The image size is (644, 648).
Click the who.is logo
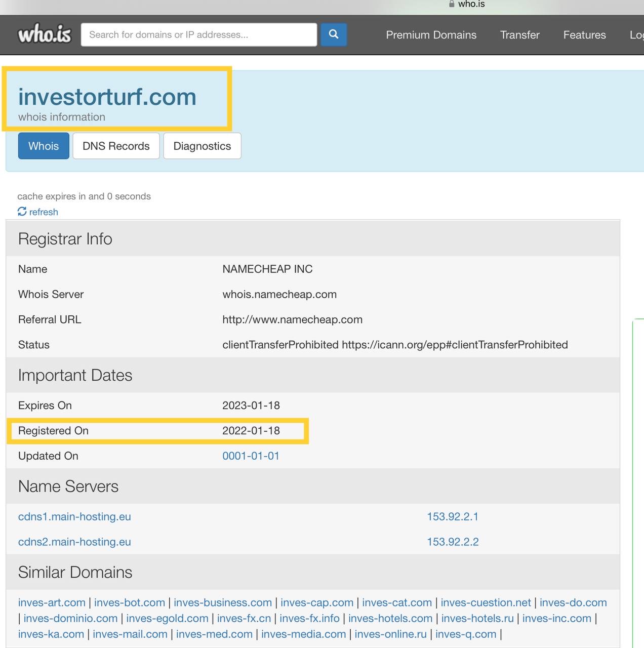tap(45, 34)
